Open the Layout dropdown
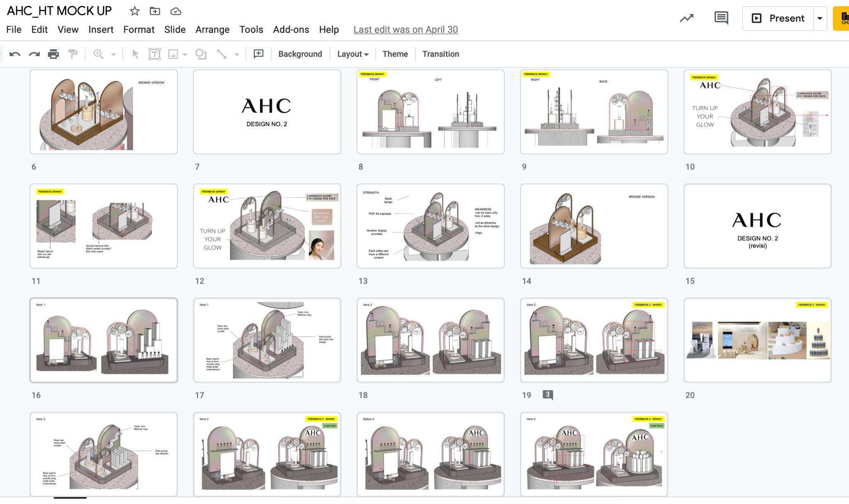Screen dimensions: 849x504 coord(353,54)
